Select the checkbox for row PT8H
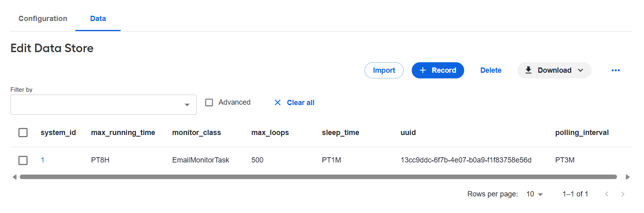 coord(23,160)
